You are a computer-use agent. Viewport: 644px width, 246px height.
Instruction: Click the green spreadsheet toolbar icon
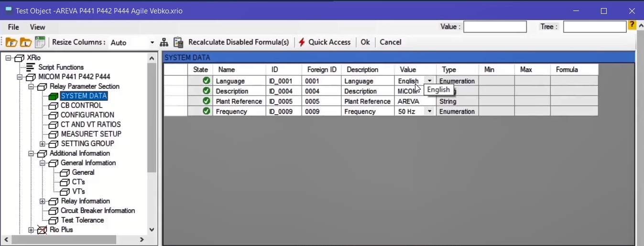coord(40,42)
